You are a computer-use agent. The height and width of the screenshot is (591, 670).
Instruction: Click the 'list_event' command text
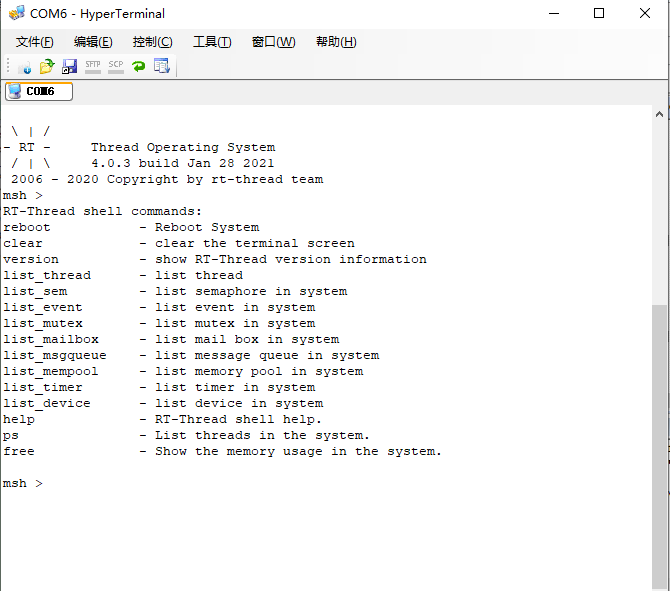[43, 308]
